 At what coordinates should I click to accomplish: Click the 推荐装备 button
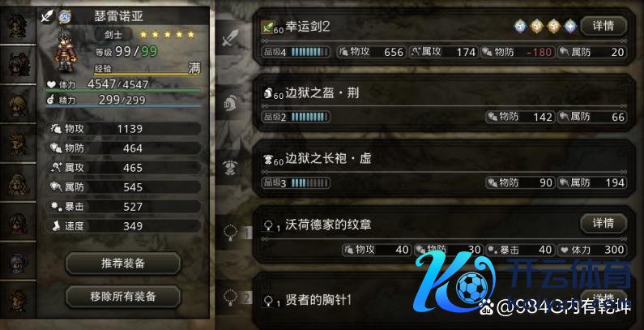pos(123,264)
